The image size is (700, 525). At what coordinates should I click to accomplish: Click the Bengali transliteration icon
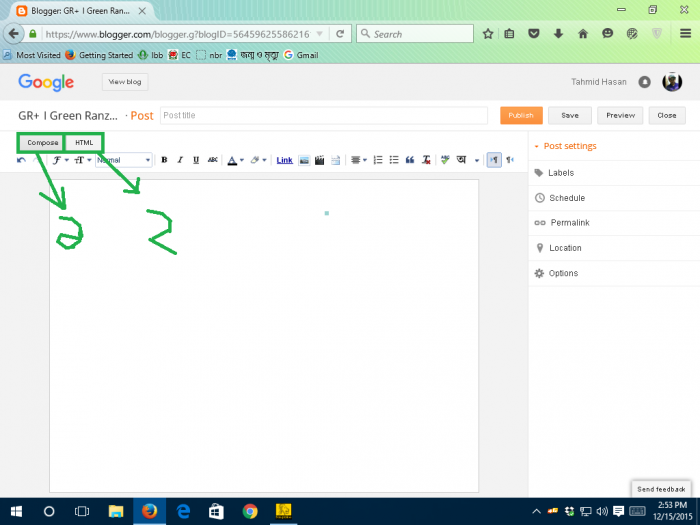pos(462,160)
